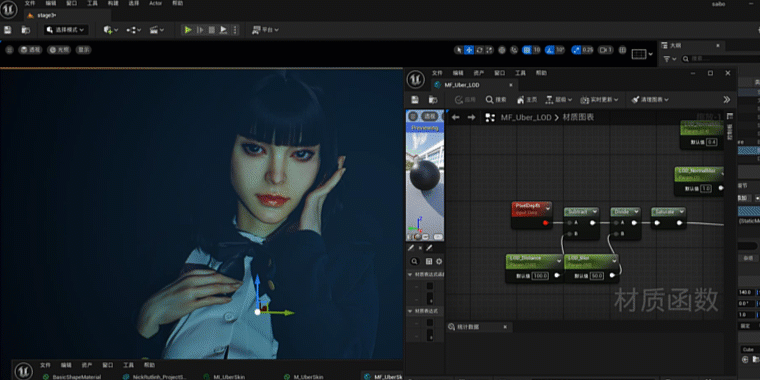Click the 主页 home button
The height and width of the screenshot is (380, 760).
[527, 99]
